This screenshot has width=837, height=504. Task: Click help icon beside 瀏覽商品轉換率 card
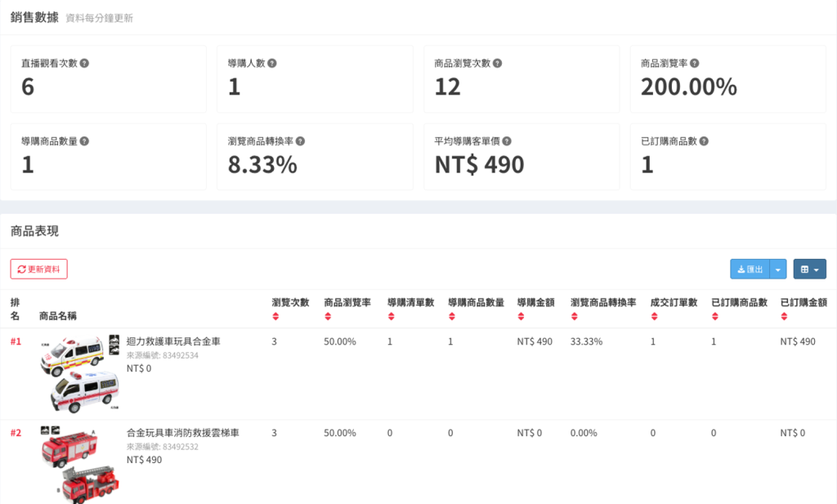pos(301,141)
